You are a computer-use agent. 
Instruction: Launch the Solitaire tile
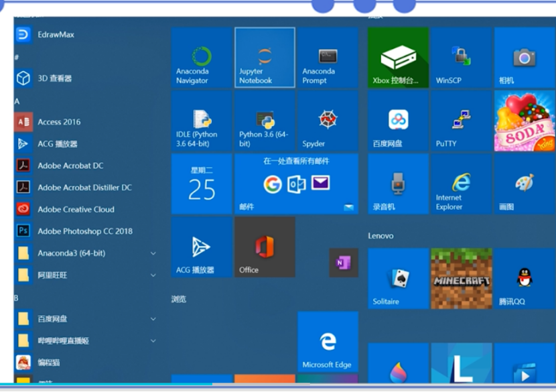pos(398,279)
